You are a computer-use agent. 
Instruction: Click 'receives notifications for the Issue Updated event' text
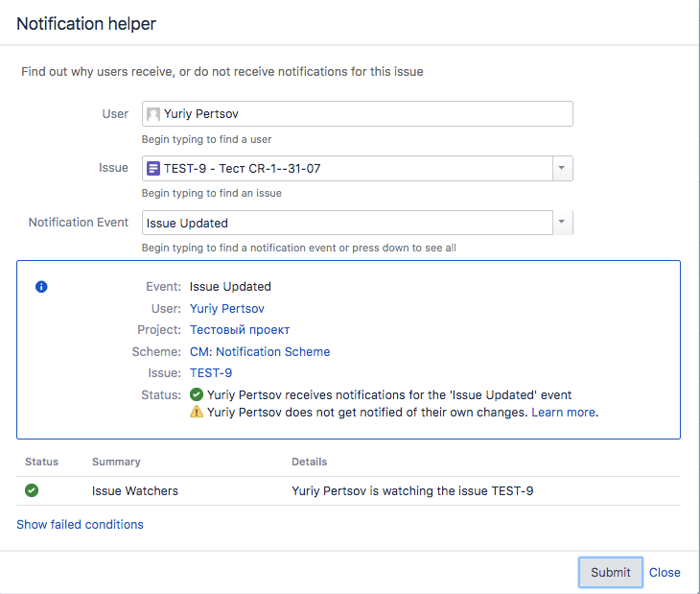[389, 395]
